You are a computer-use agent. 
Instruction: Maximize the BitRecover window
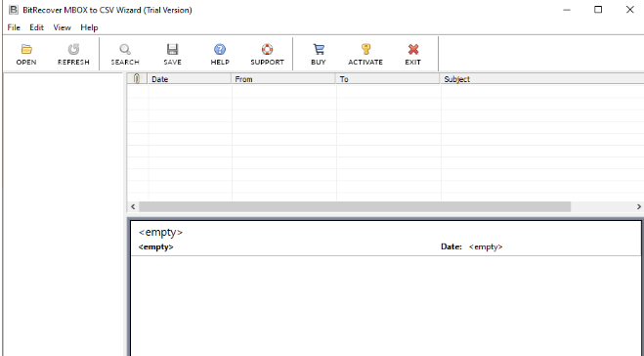point(598,10)
